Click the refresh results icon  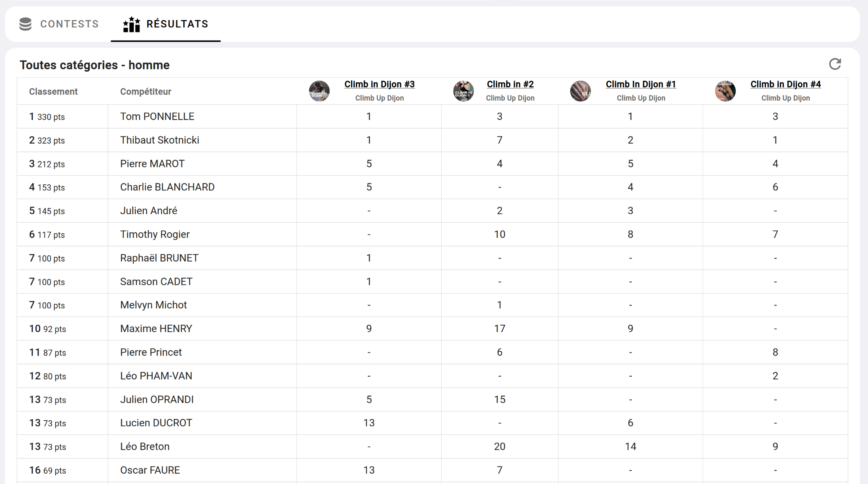(x=834, y=64)
